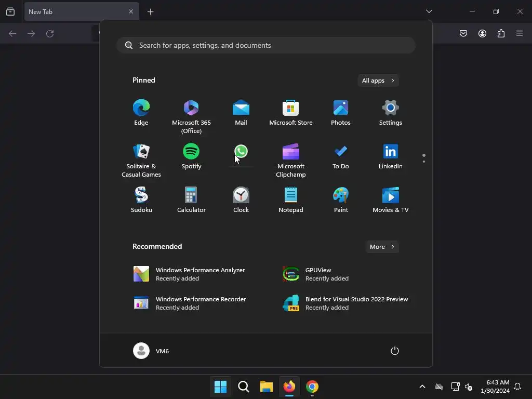Show hidden system tray icons
This screenshot has width=532, height=399.
pos(422,387)
